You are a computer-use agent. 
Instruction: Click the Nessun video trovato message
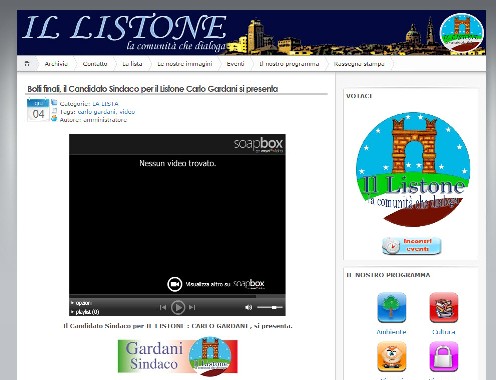(x=178, y=163)
